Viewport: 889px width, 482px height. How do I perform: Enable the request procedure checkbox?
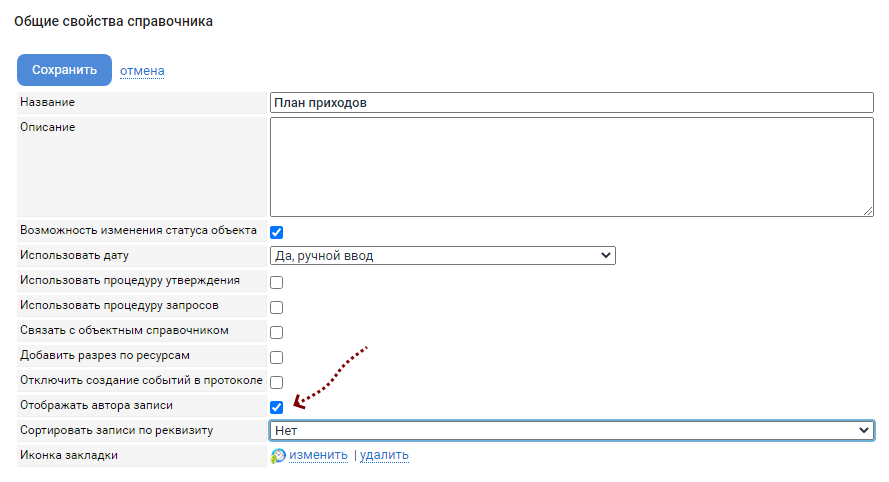click(277, 307)
